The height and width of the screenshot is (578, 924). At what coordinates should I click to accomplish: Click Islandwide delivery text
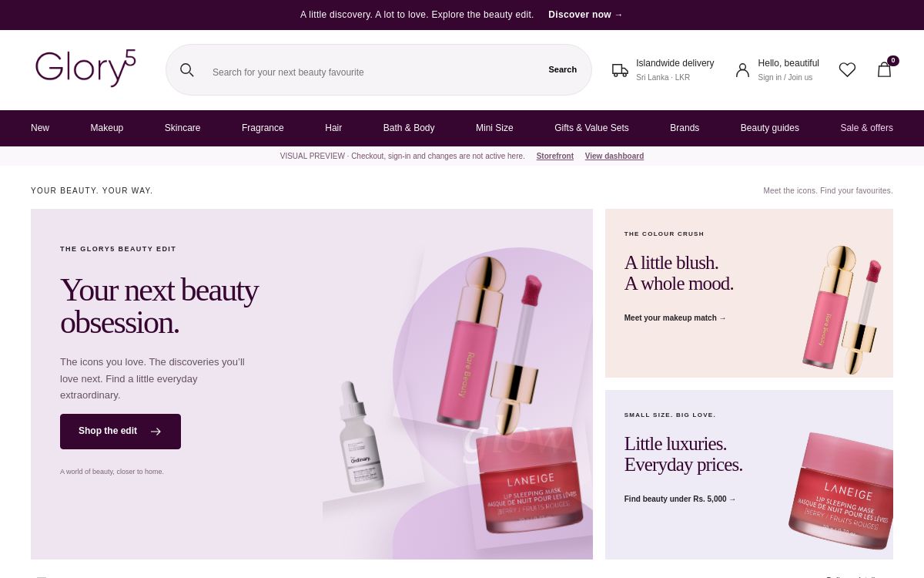[x=675, y=63]
